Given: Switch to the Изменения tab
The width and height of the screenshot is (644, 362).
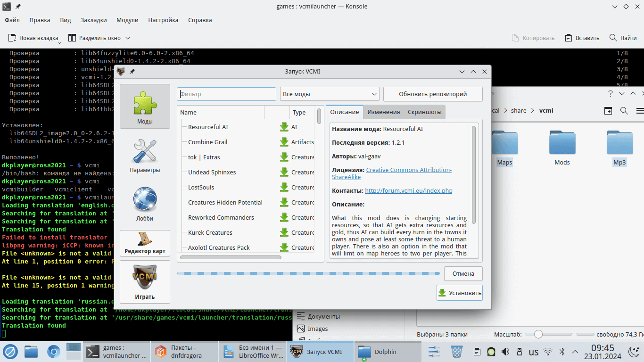Looking at the screenshot, I should [x=384, y=112].
